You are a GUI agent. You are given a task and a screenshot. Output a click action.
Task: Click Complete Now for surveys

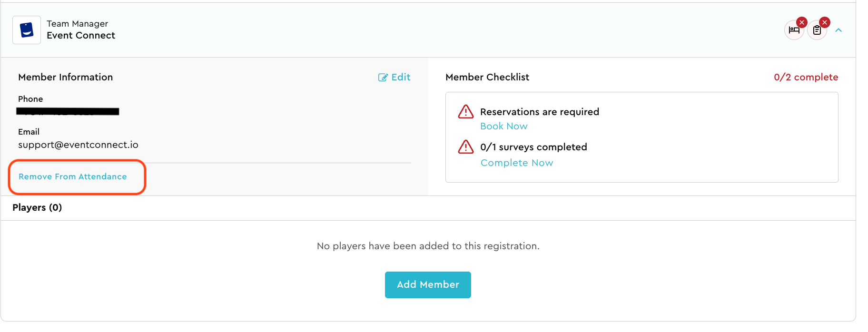click(x=517, y=163)
